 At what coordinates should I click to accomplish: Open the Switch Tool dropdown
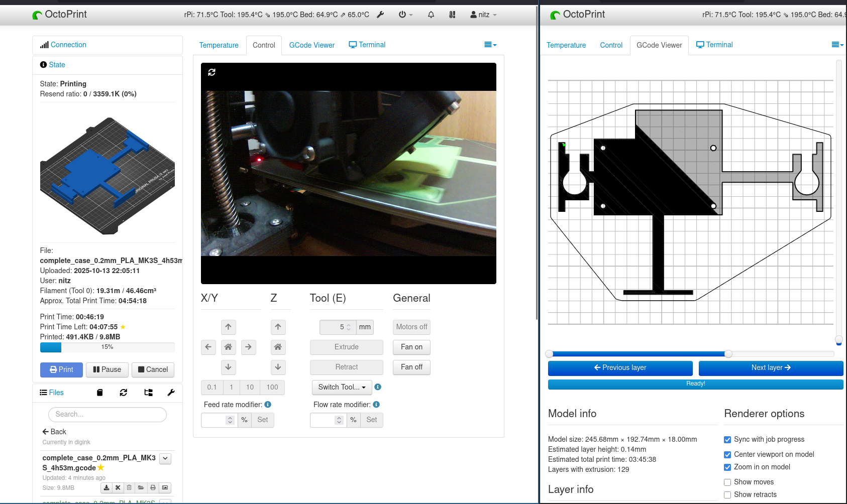click(342, 387)
